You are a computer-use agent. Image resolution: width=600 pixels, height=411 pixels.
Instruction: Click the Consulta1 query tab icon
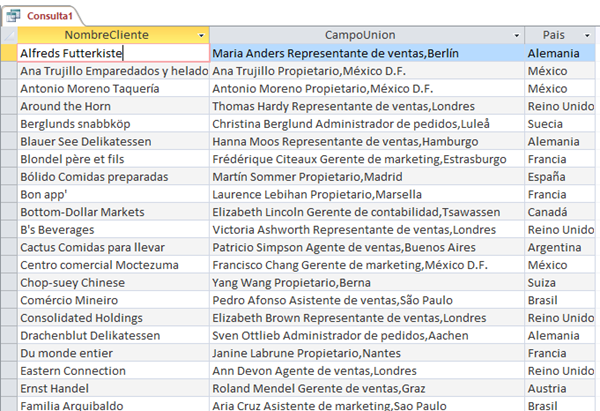(13, 16)
